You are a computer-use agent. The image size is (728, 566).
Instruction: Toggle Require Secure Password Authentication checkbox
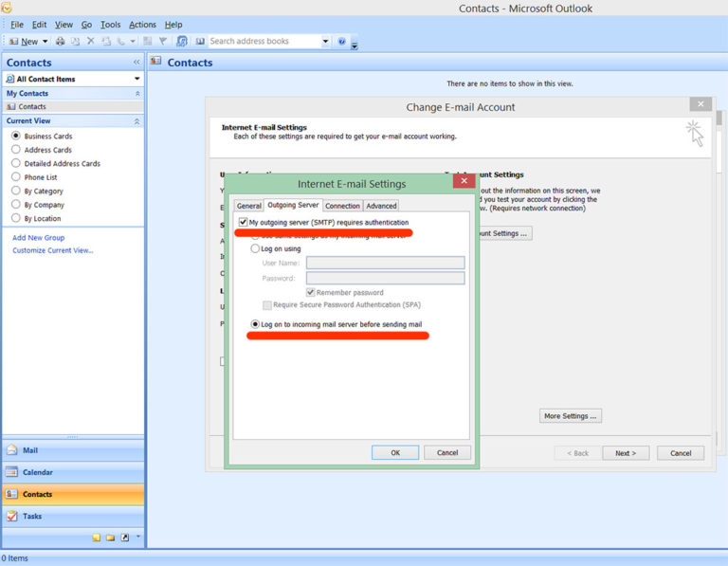tap(267, 305)
